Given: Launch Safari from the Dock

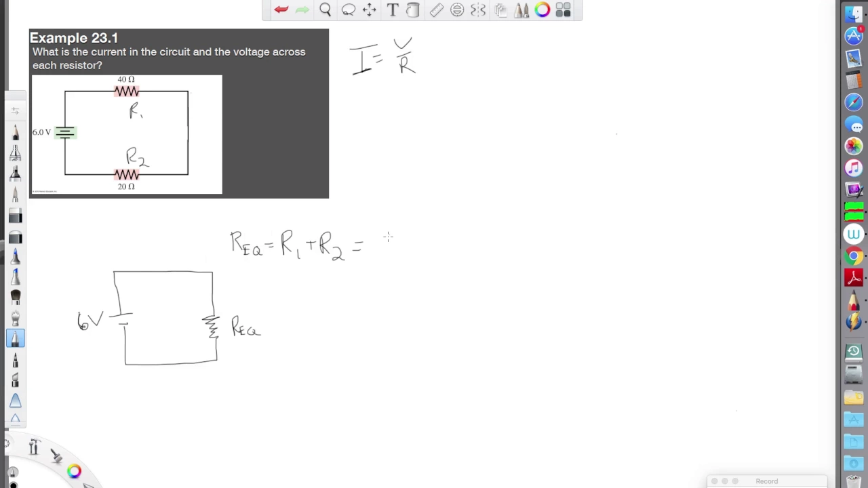Looking at the screenshot, I should click(x=854, y=102).
